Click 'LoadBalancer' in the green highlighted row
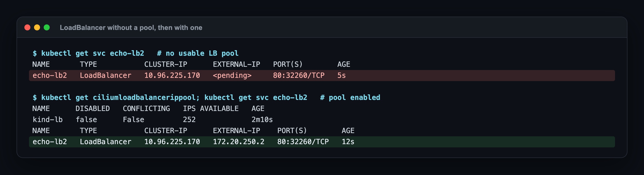Image resolution: width=644 pixels, height=175 pixels. pos(106,142)
